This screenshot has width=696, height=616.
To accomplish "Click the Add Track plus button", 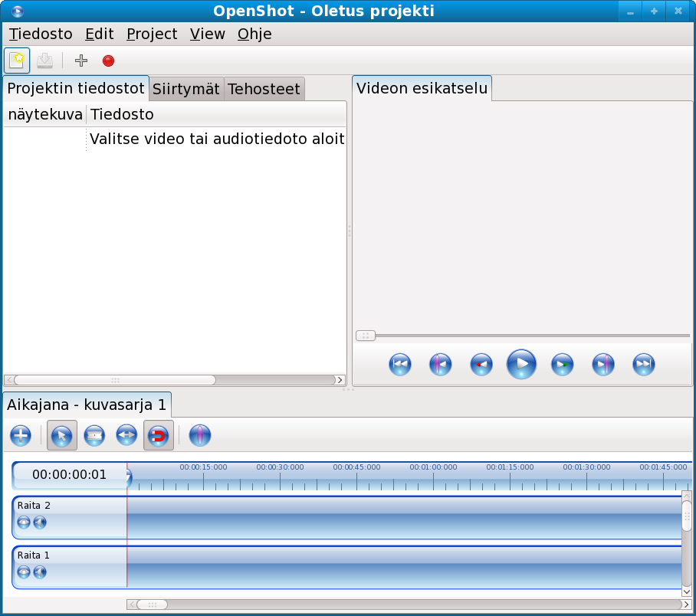I will click(x=21, y=436).
